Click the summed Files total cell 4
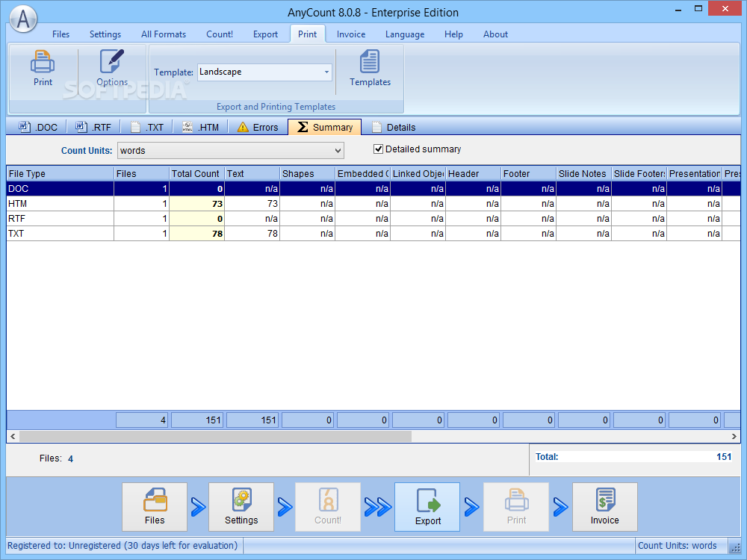The width and height of the screenshot is (747, 560). pos(141,420)
